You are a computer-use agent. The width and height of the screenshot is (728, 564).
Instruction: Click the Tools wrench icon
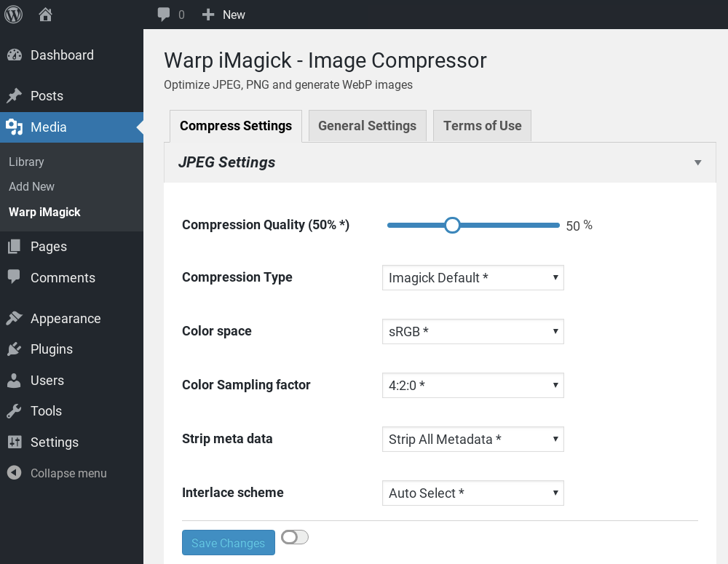[x=14, y=411]
